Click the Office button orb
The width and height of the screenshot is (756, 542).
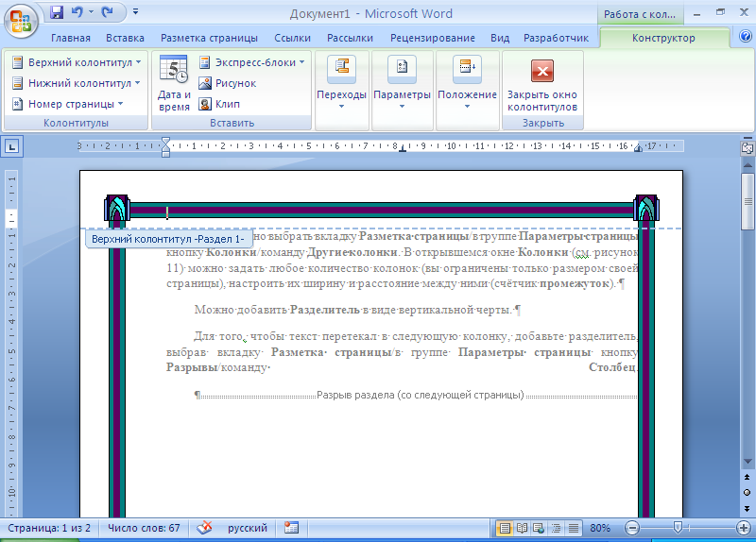(x=21, y=21)
